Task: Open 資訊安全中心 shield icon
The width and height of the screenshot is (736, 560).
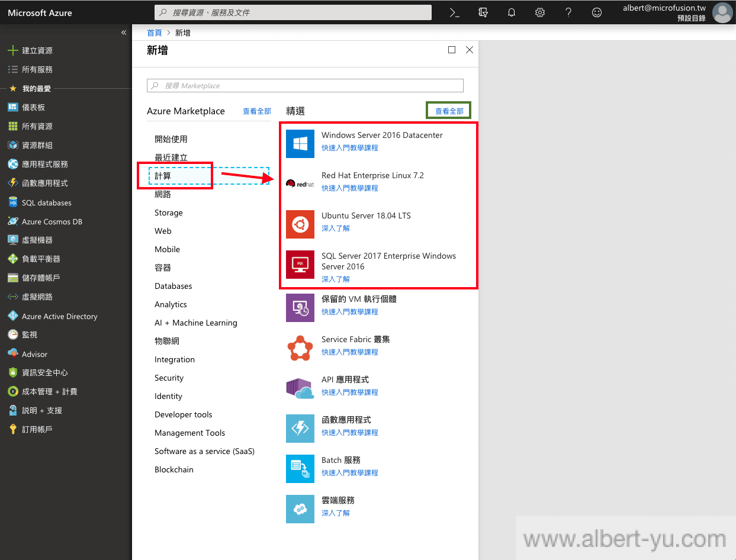Action: (x=12, y=372)
